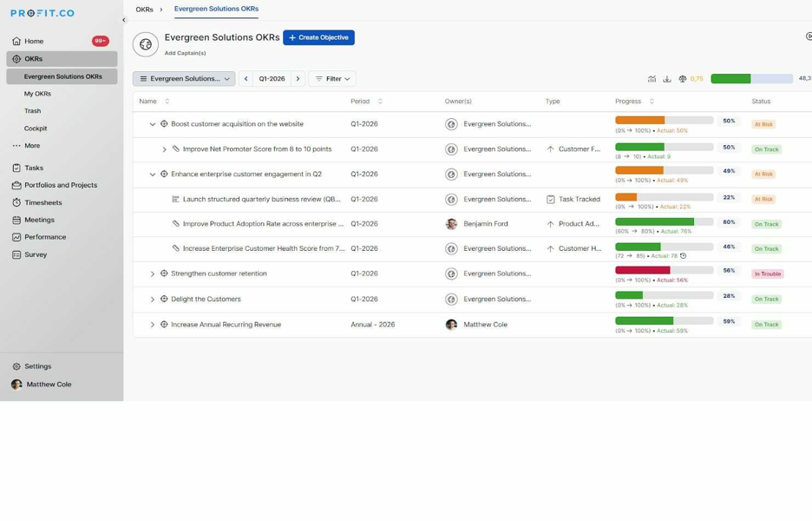Viewport: 812px width, 521px height.
Task: Expand Strengthen customer retention objective
Action: click(153, 274)
